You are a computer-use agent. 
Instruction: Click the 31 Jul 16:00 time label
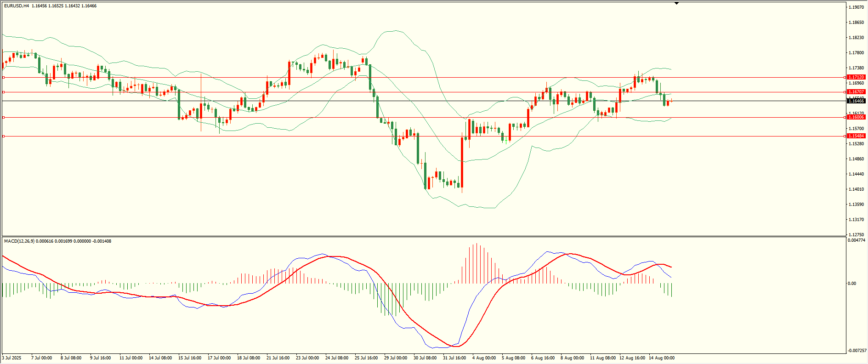pos(454,358)
